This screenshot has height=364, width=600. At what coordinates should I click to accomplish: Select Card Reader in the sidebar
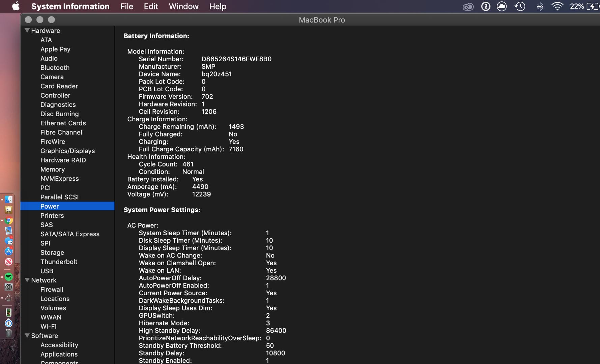pyautogui.click(x=59, y=86)
